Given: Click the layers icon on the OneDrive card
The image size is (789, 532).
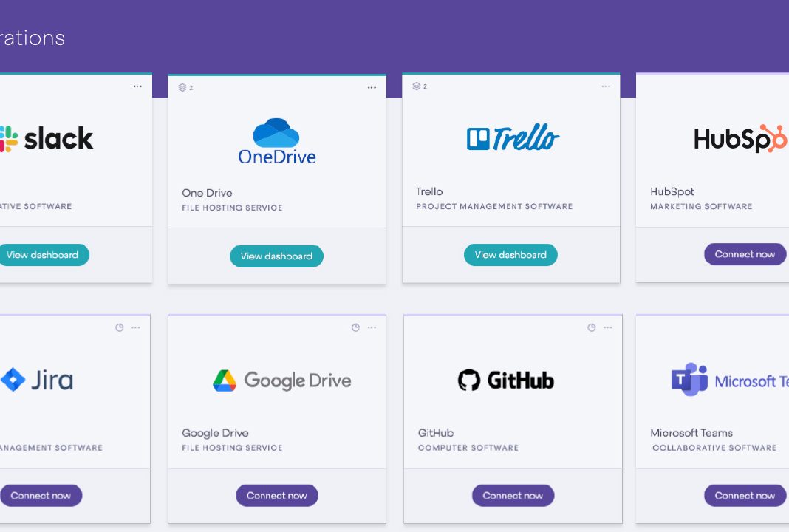Looking at the screenshot, I should tap(182, 88).
